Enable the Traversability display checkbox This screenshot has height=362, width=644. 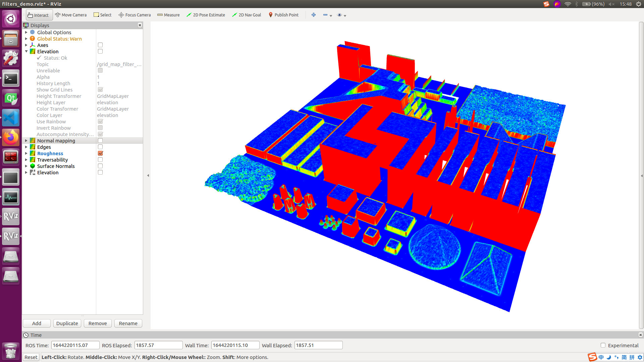click(x=100, y=160)
